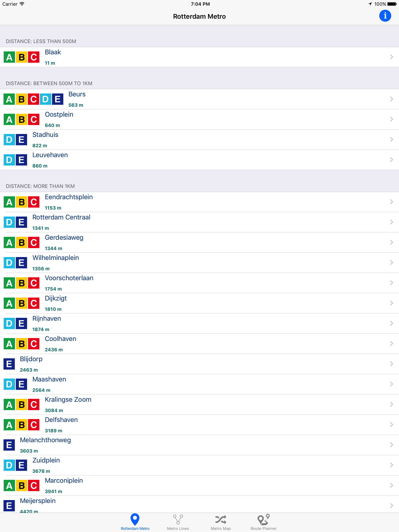This screenshot has width=399, height=532.
Task: Open Gerdesiaweg row disclosure chevron
Action: point(391,242)
